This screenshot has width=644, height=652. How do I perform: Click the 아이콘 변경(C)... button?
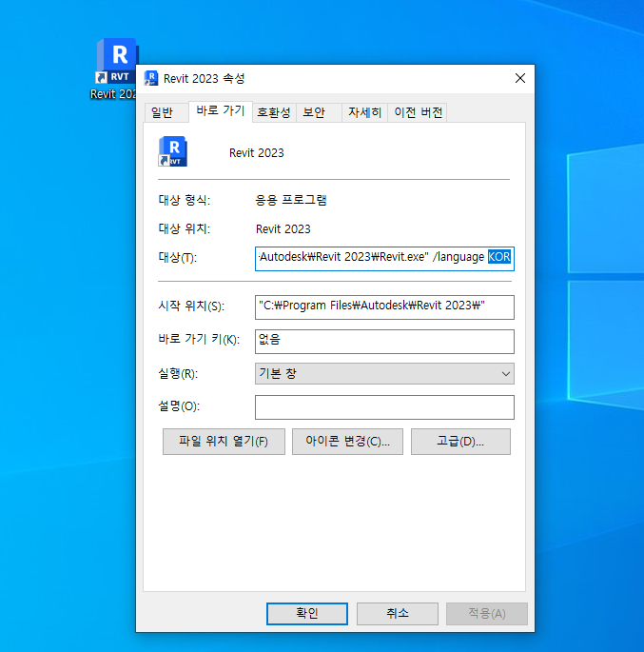click(347, 442)
